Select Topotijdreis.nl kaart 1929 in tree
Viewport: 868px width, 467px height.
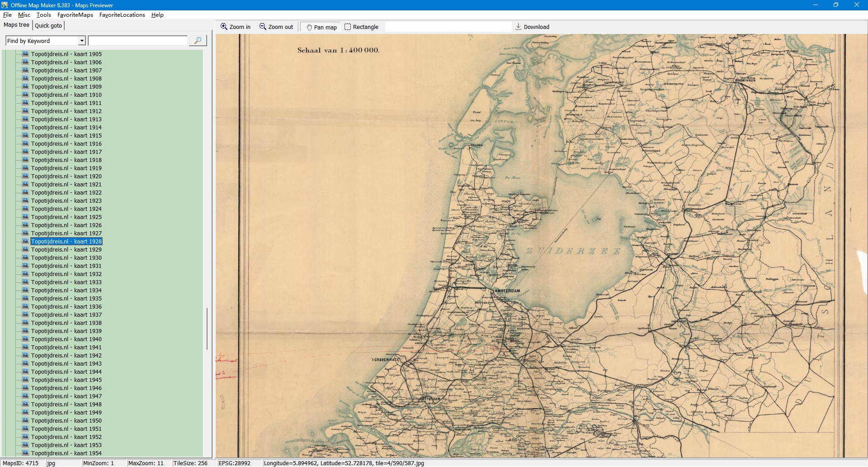coord(66,249)
